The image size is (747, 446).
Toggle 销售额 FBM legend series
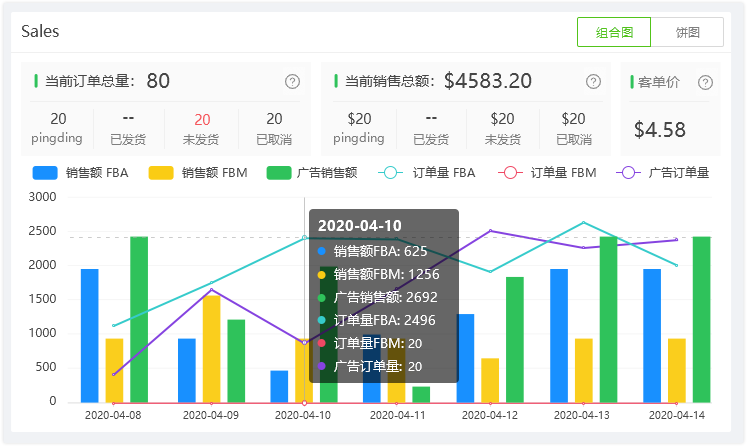pyautogui.click(x=198, y=172)
